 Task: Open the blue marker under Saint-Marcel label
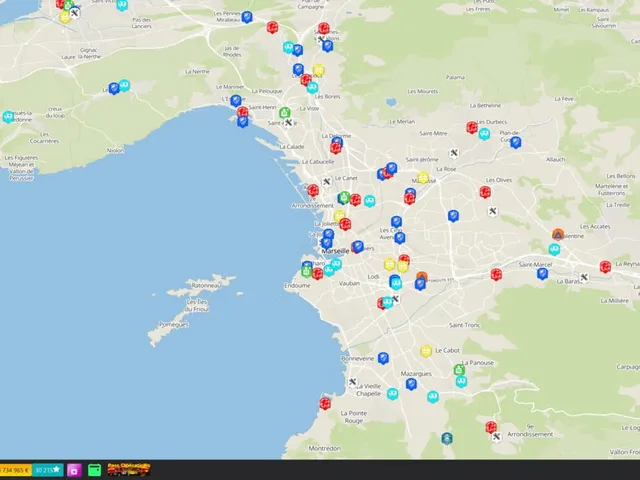pyautogui.click(x=542, y=273)
